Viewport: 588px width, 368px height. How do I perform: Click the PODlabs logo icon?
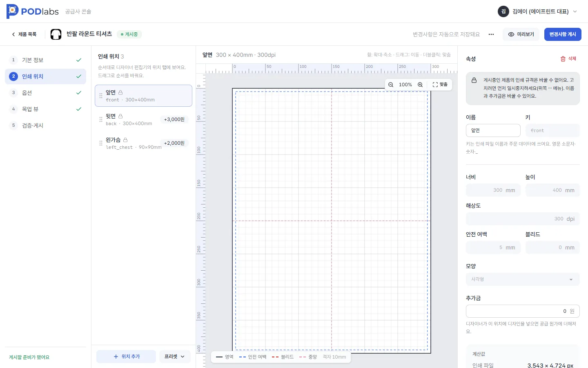(x=12, y=11)
